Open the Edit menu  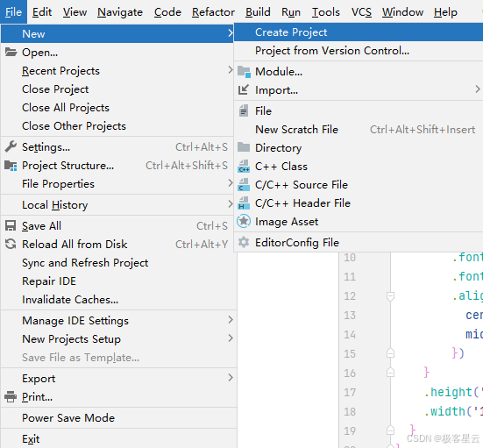coord(42,12)
